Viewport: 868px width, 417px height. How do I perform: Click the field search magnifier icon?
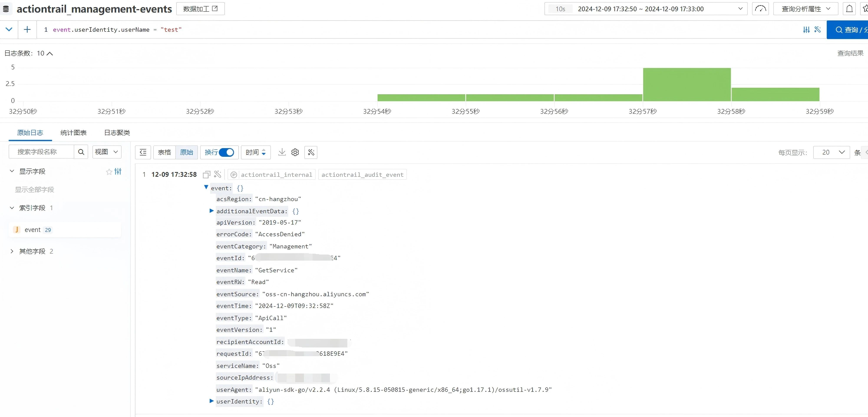click(x=81, y=152)
